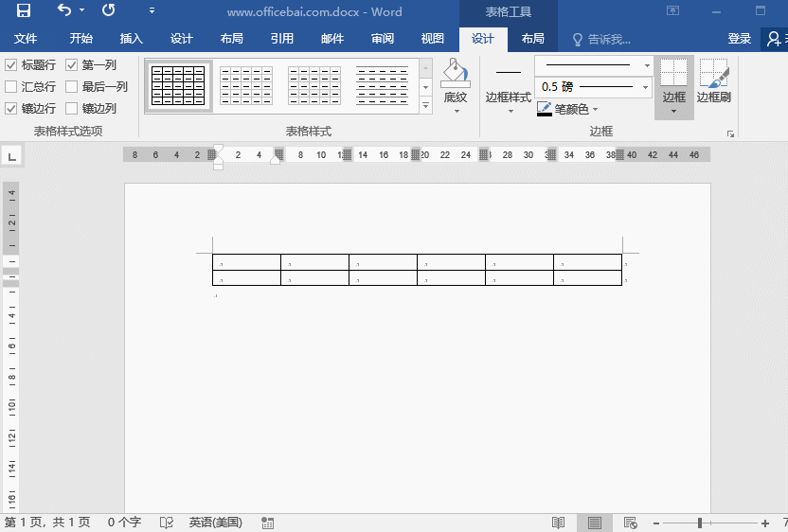Click the 边框 borders grid icon
This screenshot has width=788, height=532.
click(x=674, y=72)
